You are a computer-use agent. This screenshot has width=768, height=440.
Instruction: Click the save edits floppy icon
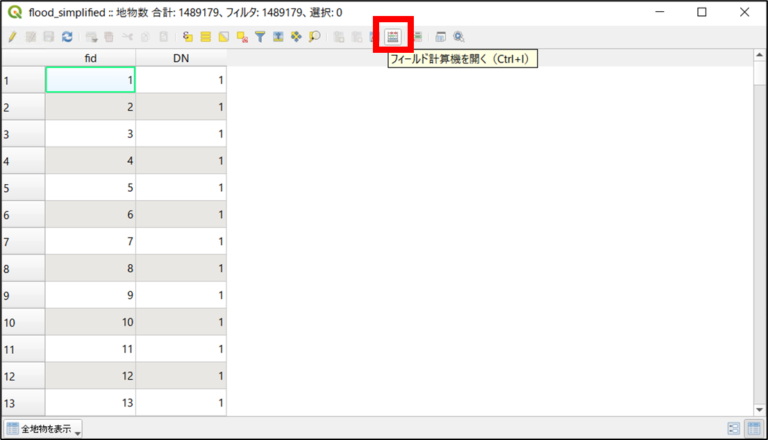[x=48, y=37]
